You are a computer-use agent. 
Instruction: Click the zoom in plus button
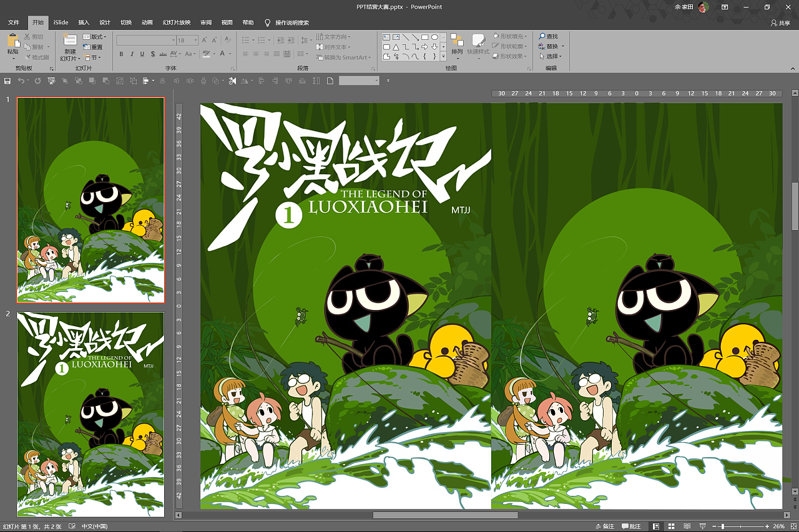coord(767,526)
